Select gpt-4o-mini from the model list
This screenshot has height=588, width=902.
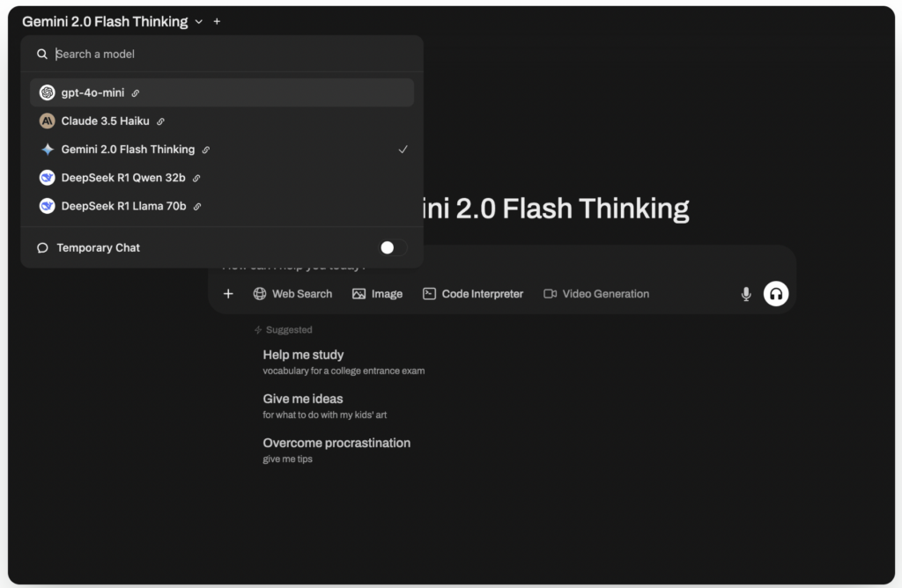click(92, 92)
